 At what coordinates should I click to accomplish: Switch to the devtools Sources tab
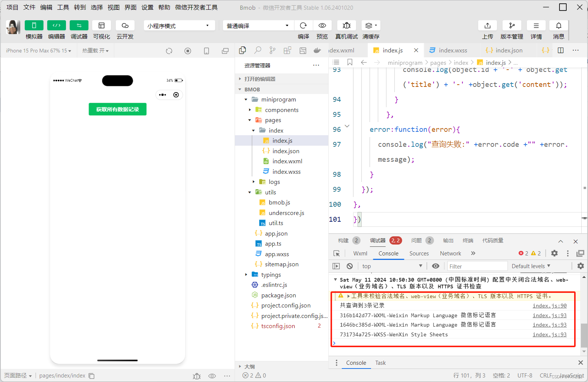click(x=419, y=254)
